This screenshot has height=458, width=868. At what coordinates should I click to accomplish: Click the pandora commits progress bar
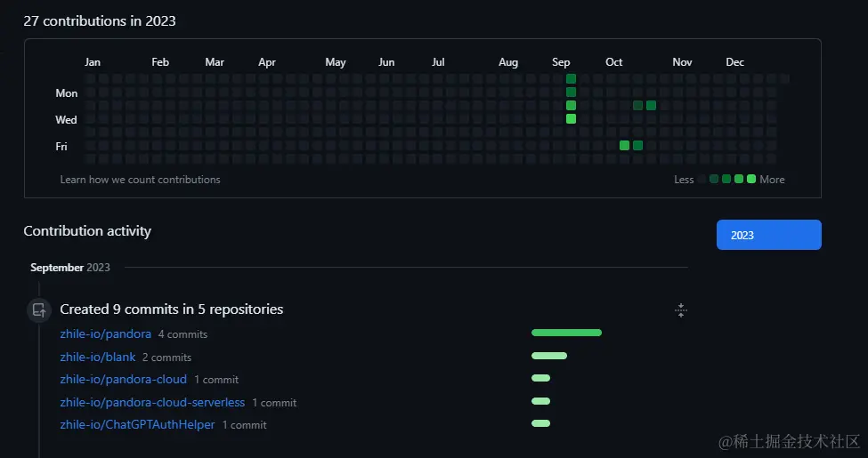(x=566, y=333)
